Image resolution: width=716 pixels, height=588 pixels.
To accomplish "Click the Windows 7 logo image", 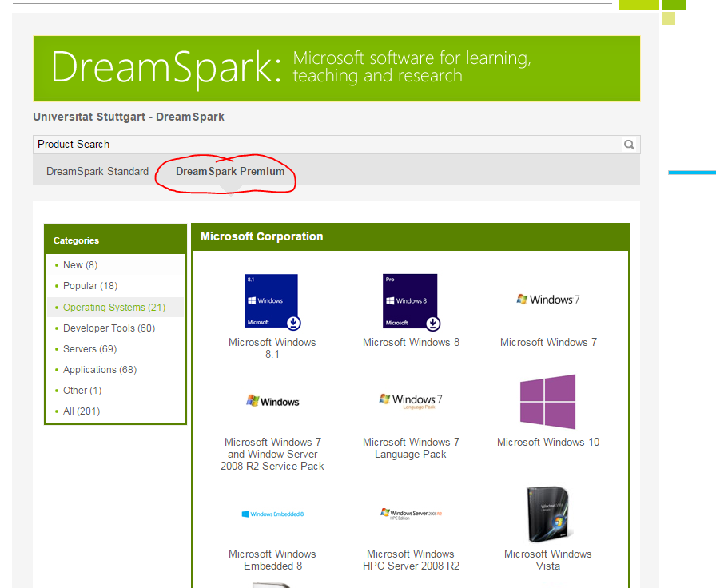I will [x=548, y=300].
